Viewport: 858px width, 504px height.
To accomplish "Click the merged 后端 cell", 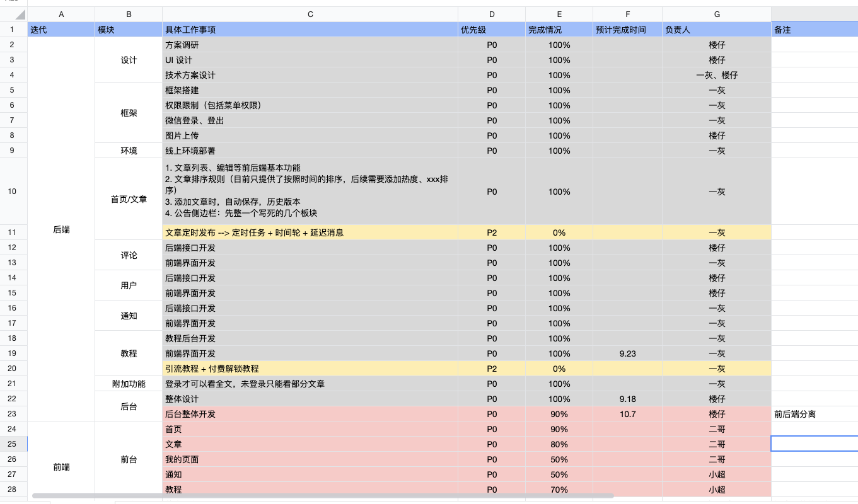I will [x=61, y=229].
